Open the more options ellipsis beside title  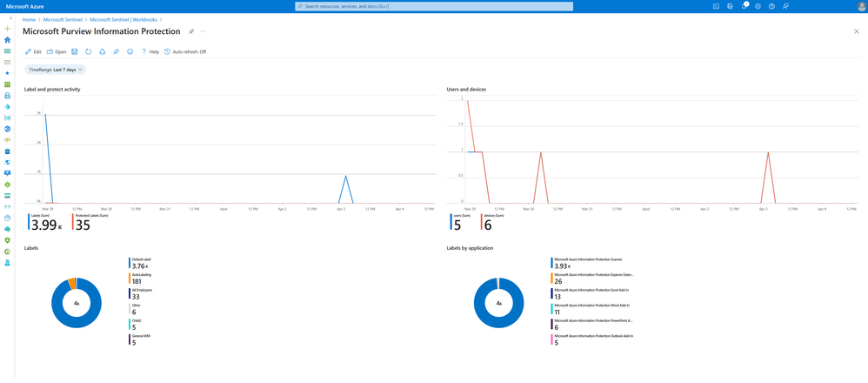click(203, 31)
